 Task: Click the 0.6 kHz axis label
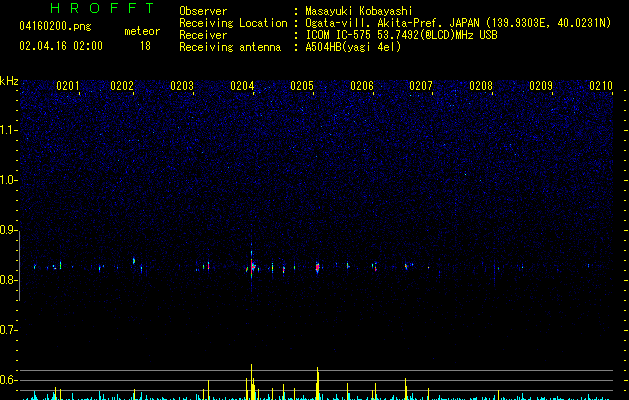tap(8, 380)
